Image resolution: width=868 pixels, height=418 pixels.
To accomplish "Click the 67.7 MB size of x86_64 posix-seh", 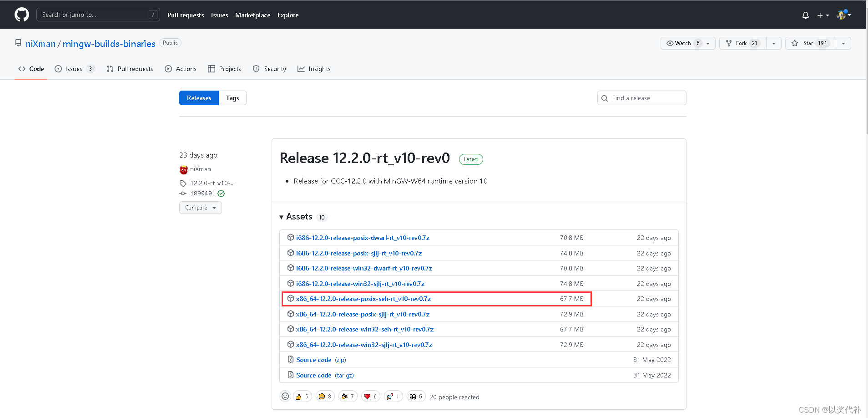I will click(572, 299).
